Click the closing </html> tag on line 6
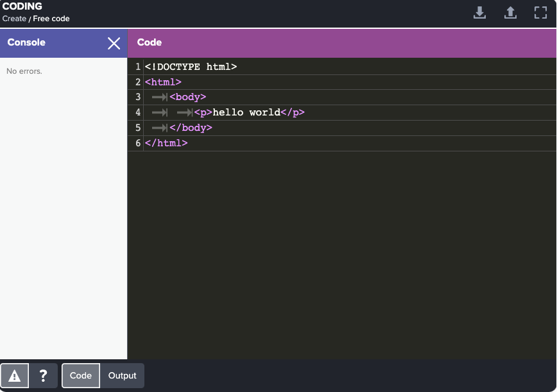Viewport: 557px width, 392px height. (166, 142)
